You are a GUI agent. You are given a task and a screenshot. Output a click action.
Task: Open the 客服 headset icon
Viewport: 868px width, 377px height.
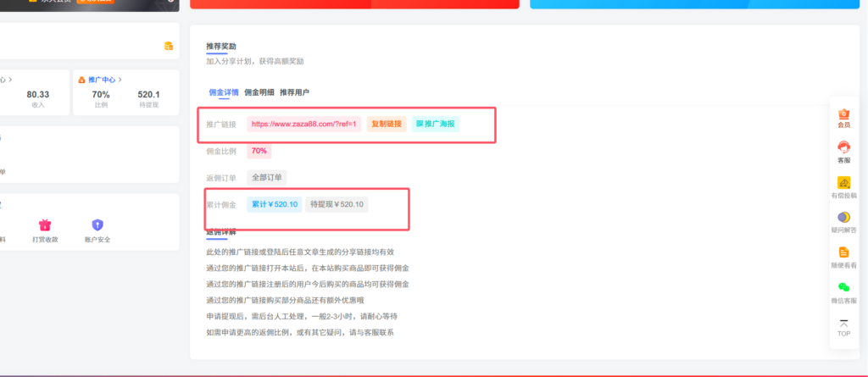coord(843,147)
